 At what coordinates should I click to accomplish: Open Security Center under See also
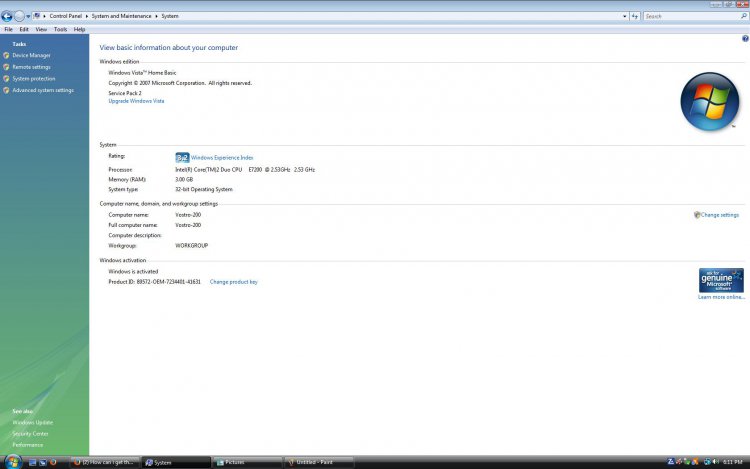(30, 434)
